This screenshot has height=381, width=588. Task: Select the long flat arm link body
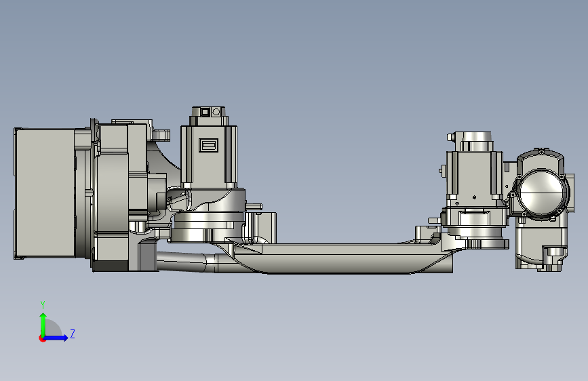coord(339,258)
